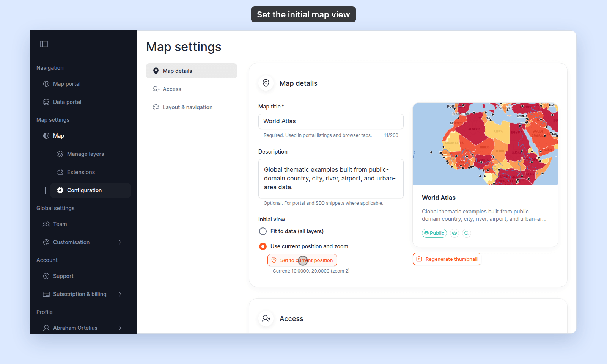Click the Subscription card icon
This screenshot has width=607, height=364.
[x=46, y=294]
